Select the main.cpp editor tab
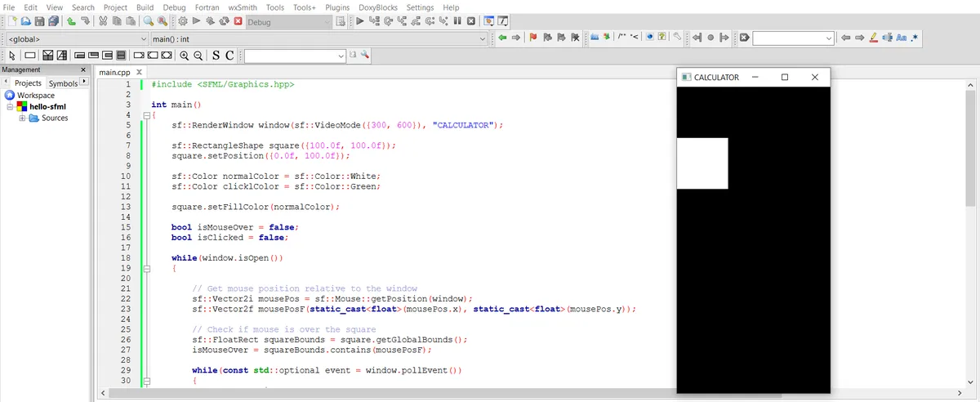This screenshot has height=402, width=980. pyautogui.click(x=114, y=73)
